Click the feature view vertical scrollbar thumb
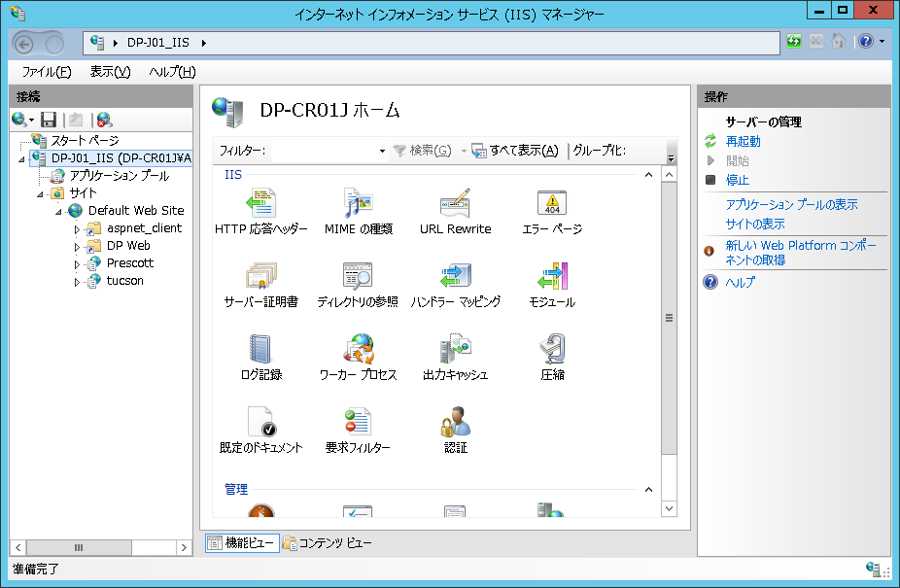 pyautogui.click(x=669, y=319)
